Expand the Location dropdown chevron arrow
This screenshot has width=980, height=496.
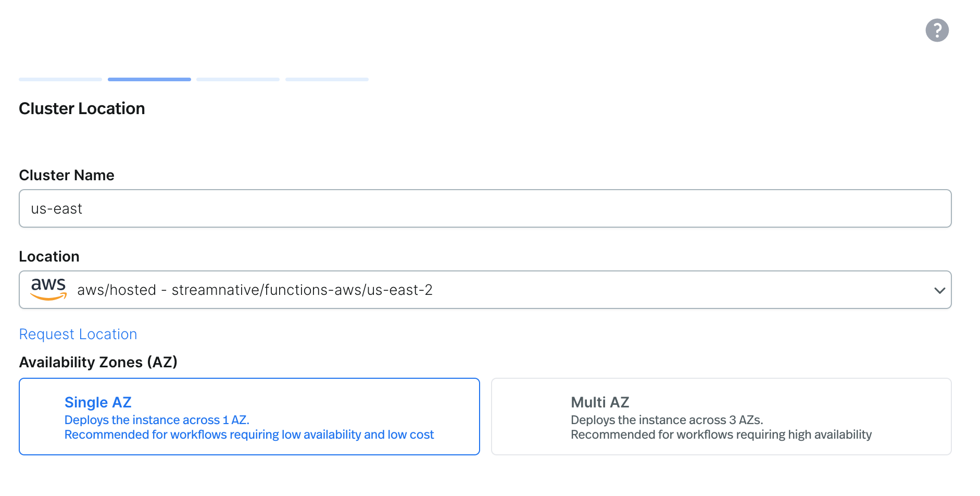pyautogui.click(x=939, y=290)
